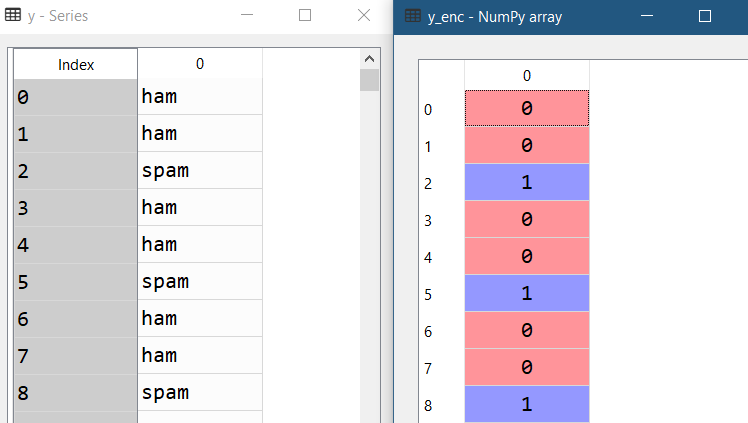This screenshot has height=423, width=748.
Task: Click row header 2 in y_enc array
Action: coord(442,183)
